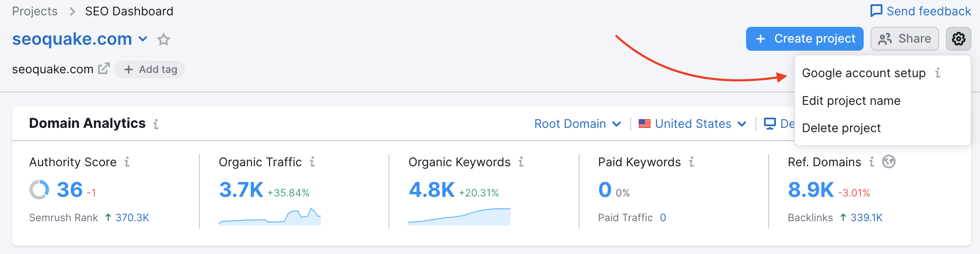Show Google account setup info icon

(x=938, y=73)
